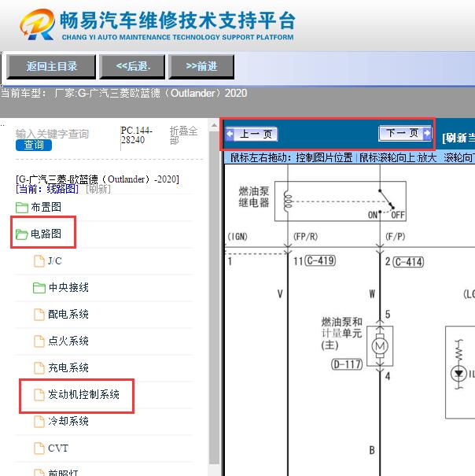Go back with <<后退 button
The height and width of the screenshot is (476, 475).
click(x=132, y=66)
